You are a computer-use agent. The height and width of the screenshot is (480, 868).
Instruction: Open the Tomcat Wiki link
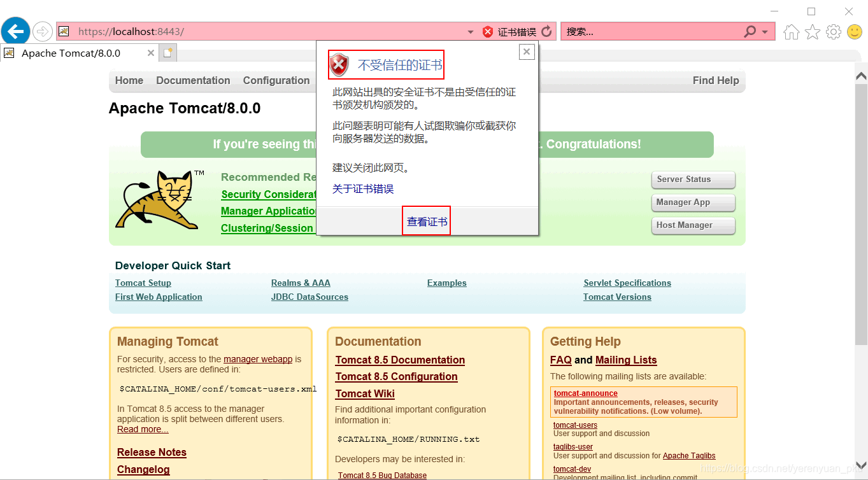(365, 393)
